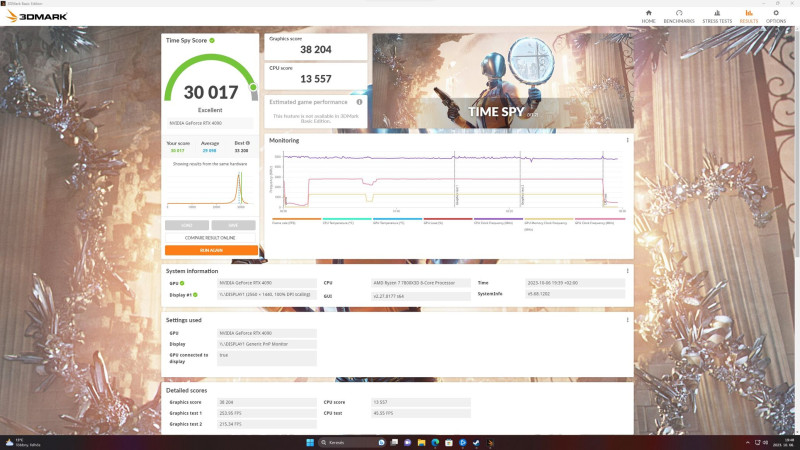Click the Time value under System information
Image resolution: width=800 pixels, height=450 pixels.
click(575, 283)
